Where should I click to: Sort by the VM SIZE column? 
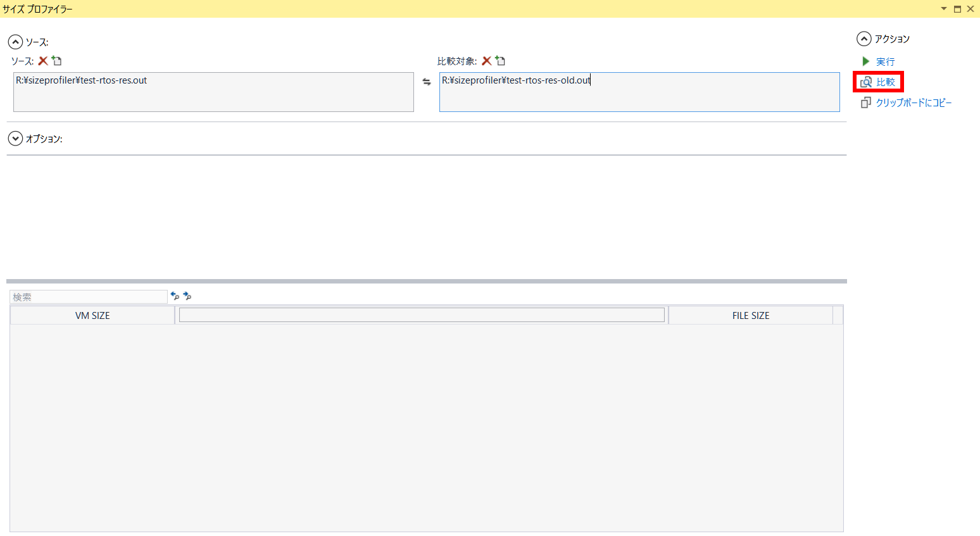92,315
